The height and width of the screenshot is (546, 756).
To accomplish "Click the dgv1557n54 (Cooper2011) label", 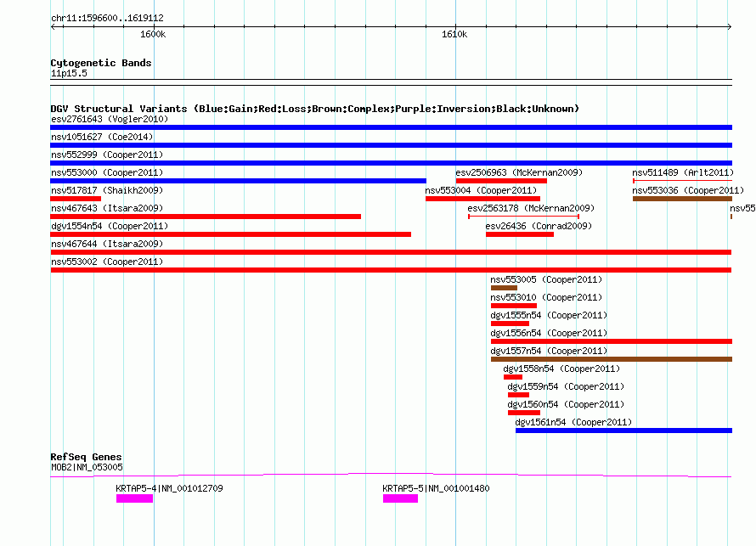I will click(x=549, y=351).
